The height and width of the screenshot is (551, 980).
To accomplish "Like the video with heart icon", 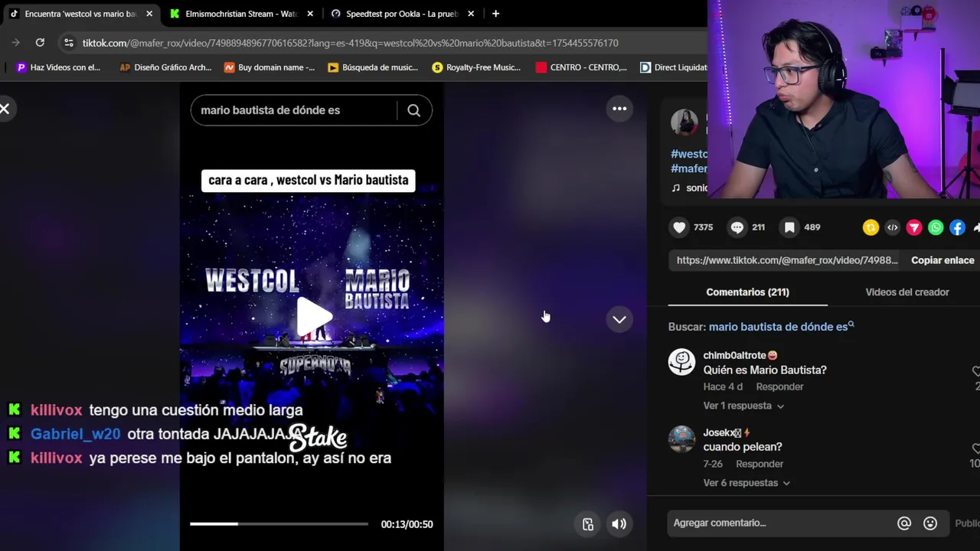I will [679, 227].
